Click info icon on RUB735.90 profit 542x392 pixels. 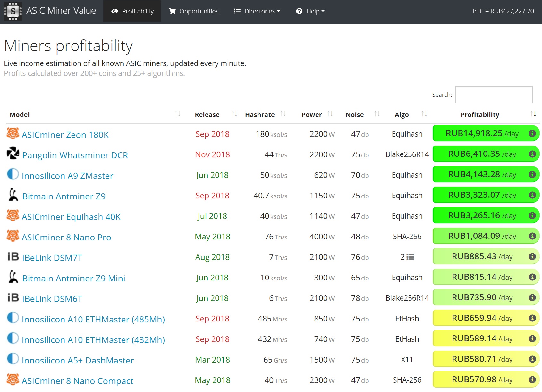pyautogui.click(x=532, y=297)
